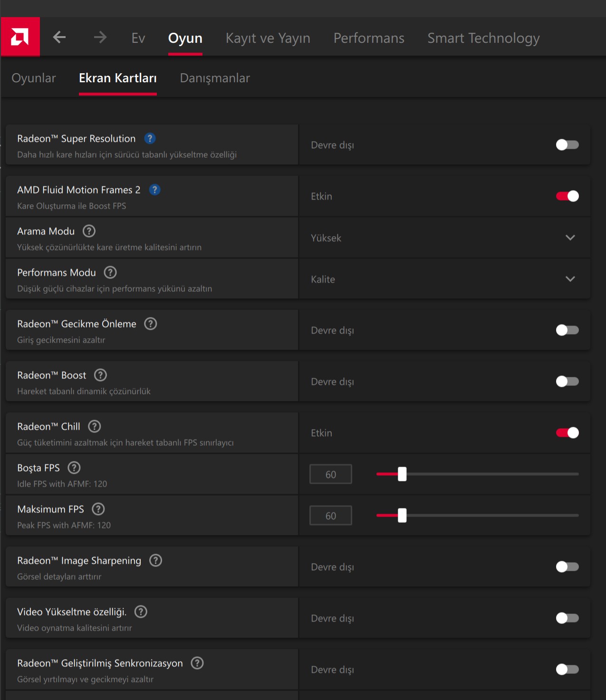Open help for Radeon Gecikme Önleme

pos(151,324)
